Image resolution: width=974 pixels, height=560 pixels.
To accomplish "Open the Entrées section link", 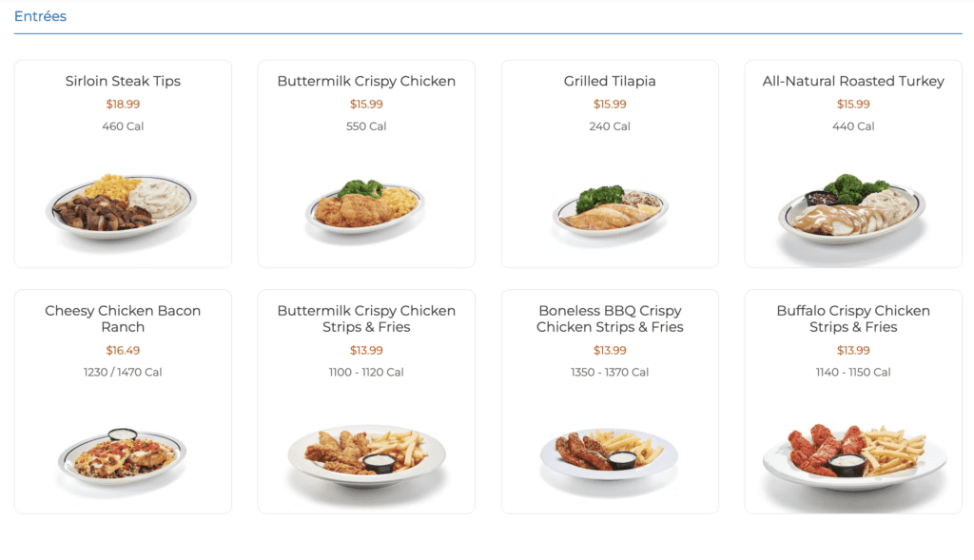I will (x=39, y=15).
